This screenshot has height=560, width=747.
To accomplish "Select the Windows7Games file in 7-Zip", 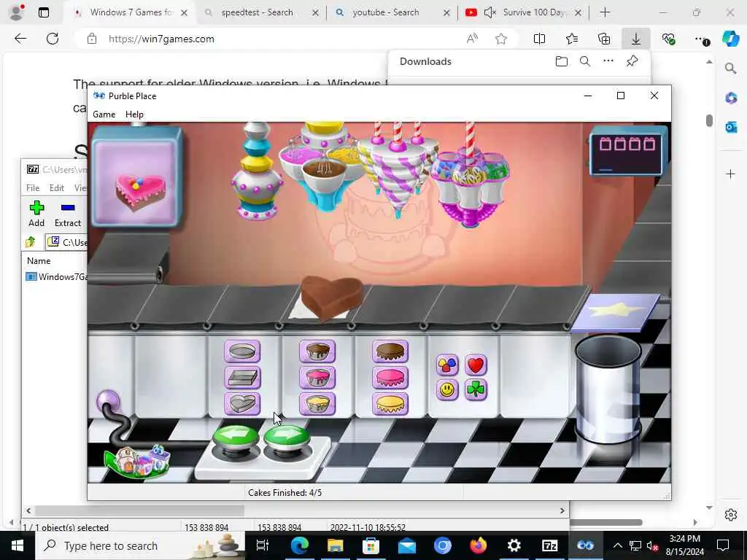I will point(56,276).
